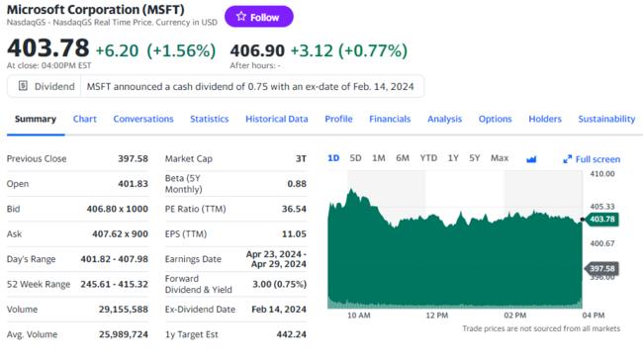Select the YTD chart range

428,158
